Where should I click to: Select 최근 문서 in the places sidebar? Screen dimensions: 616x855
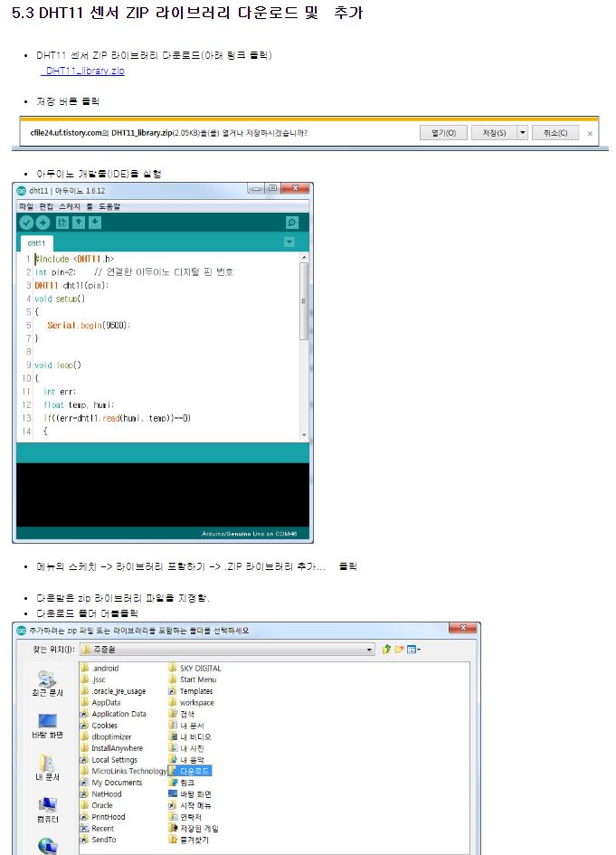click(x=47, y=684)
